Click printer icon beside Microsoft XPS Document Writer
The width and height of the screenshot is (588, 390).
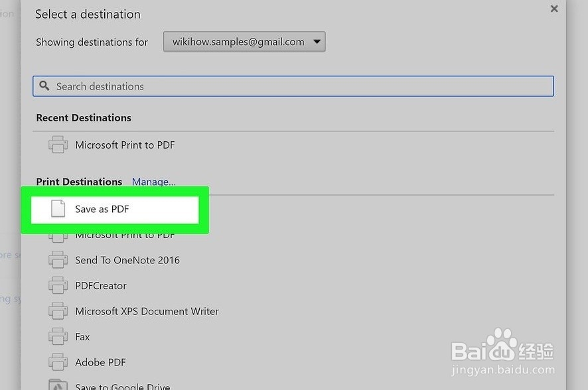click(58, 310)
